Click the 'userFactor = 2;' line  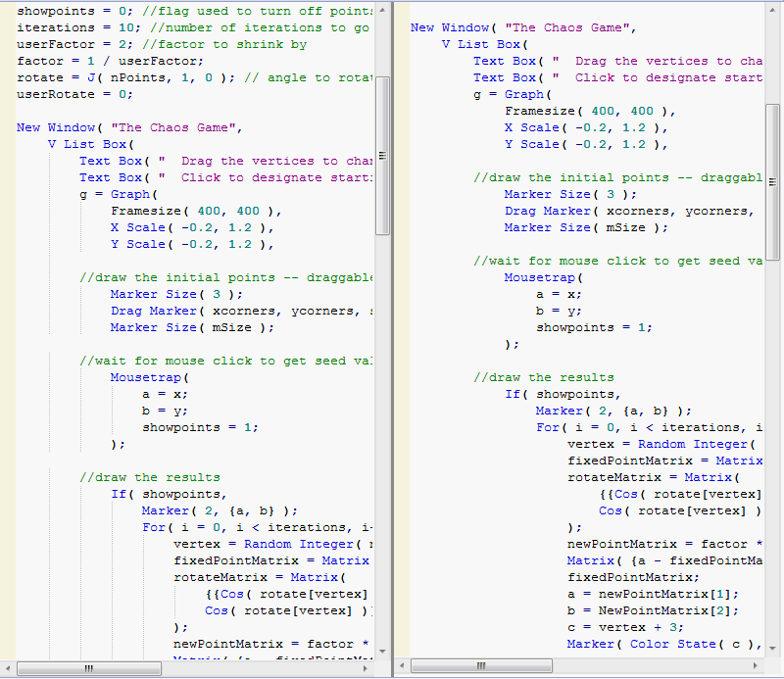point(74,44)
